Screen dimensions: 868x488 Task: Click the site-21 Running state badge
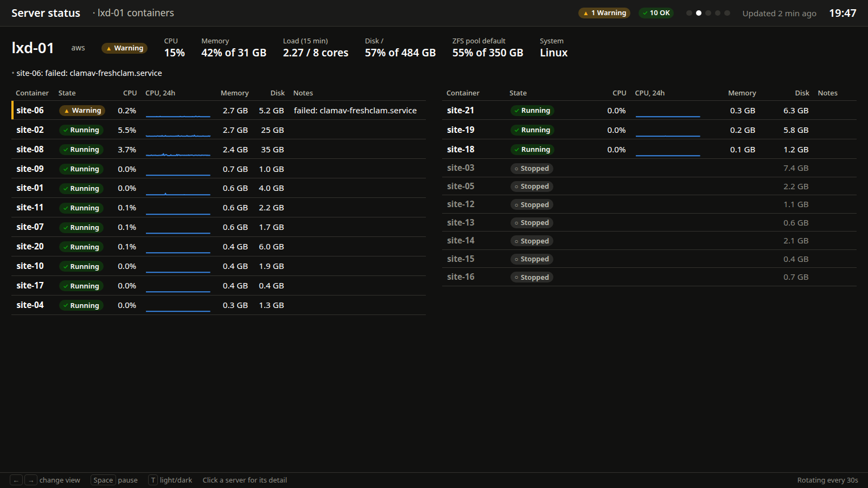532,111
